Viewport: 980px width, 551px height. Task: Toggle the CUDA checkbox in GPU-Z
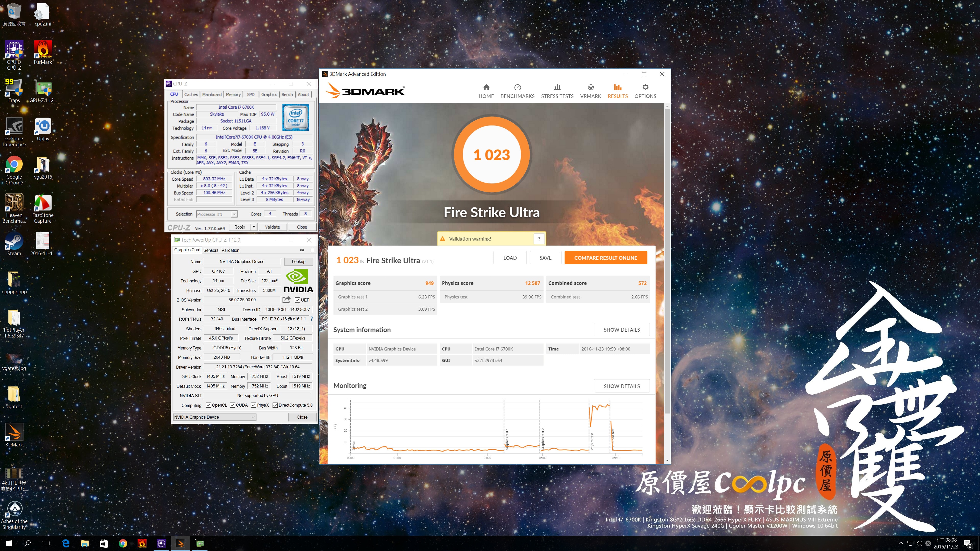click(232, 405)
